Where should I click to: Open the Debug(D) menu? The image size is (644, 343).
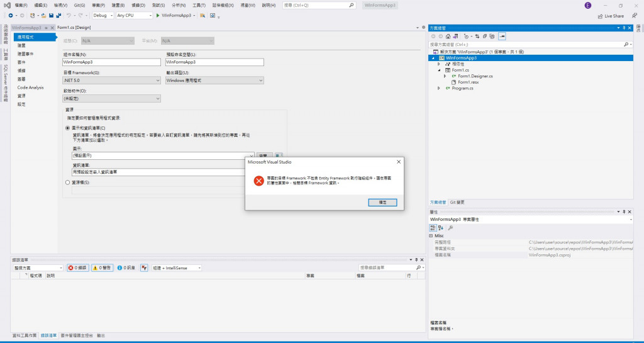[x=138, y=5]
